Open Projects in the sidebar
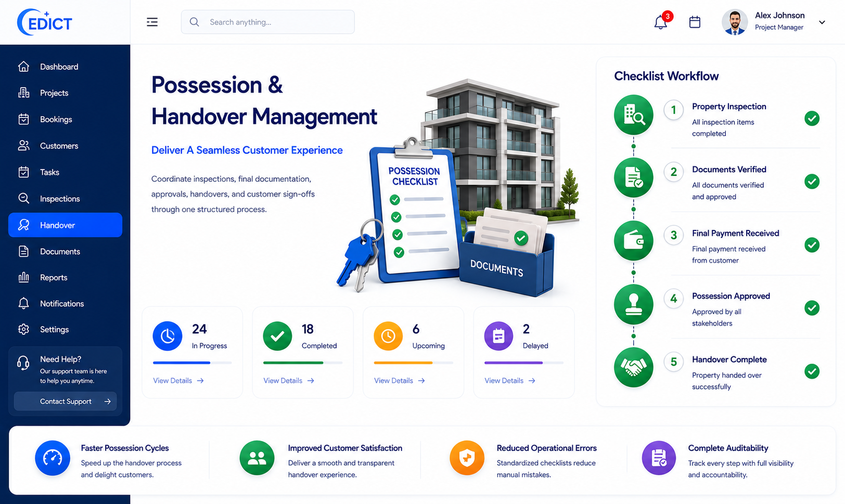This screenshot has height=504, width=845. (65, 93)
